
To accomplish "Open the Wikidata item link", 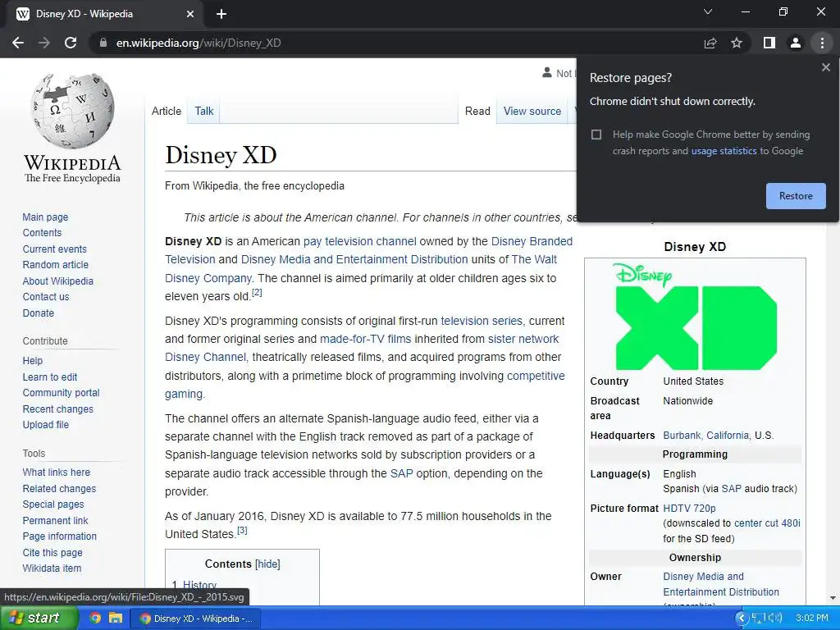I will point(52,568).
